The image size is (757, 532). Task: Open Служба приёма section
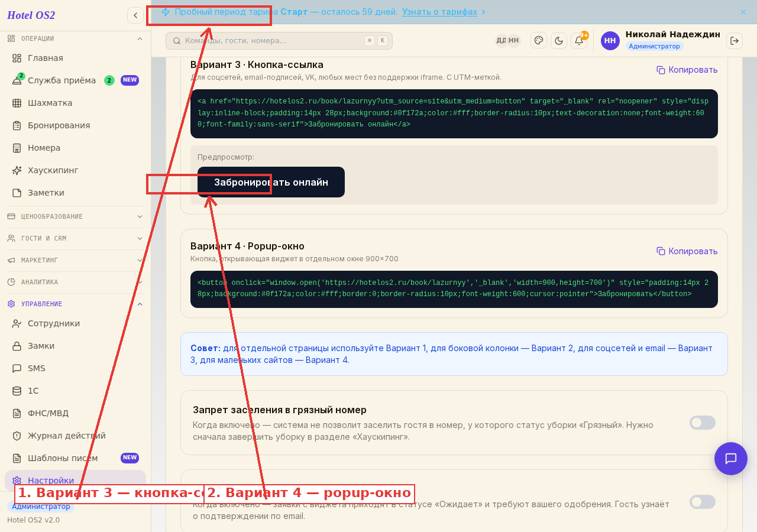75,80
